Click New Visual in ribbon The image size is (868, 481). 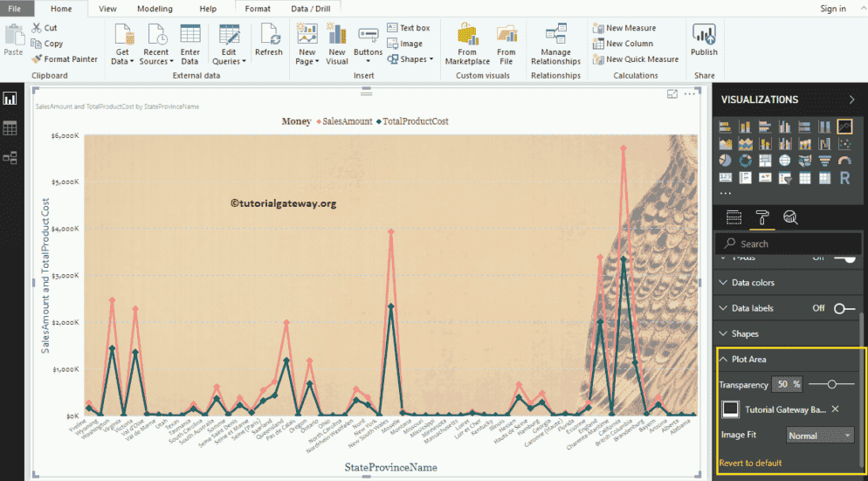(x=336, y=45)
